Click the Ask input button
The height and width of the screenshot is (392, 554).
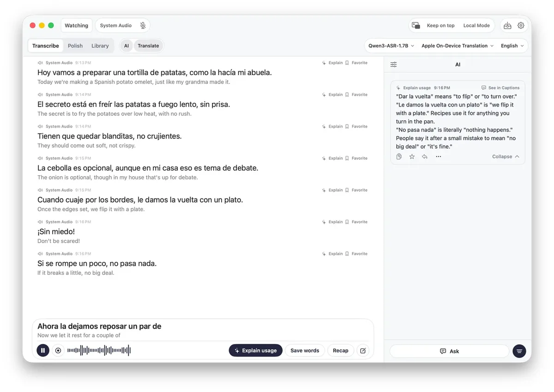(449, 351)
